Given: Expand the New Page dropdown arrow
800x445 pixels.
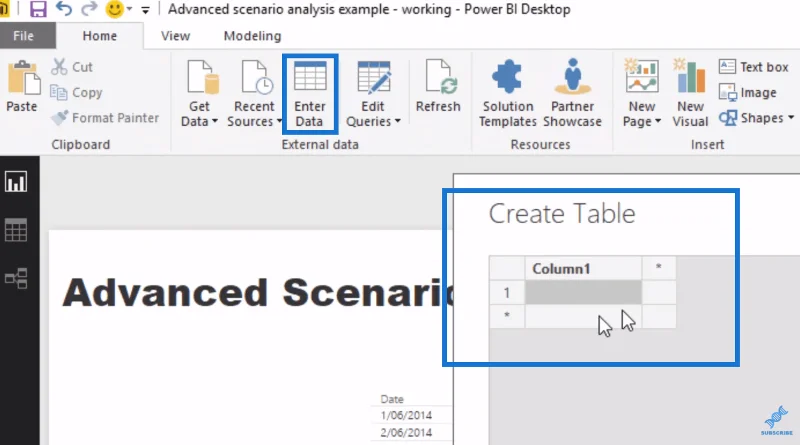Looking at the screenshot, I should [658, 121].
